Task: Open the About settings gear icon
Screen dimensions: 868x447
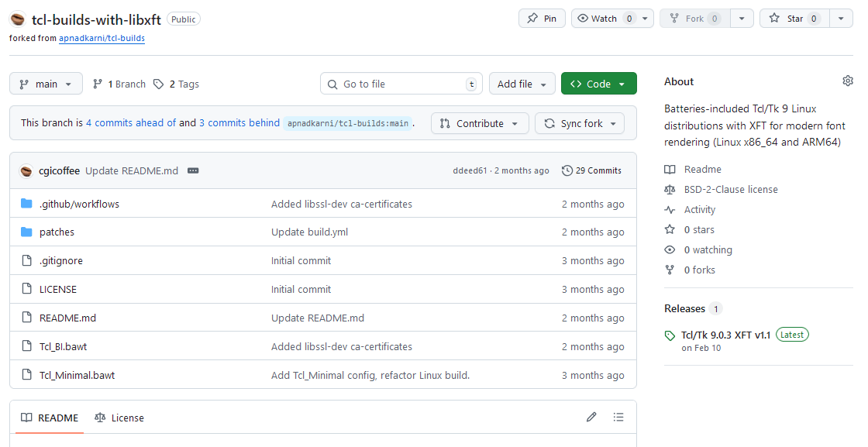Action: pos(847,81)
